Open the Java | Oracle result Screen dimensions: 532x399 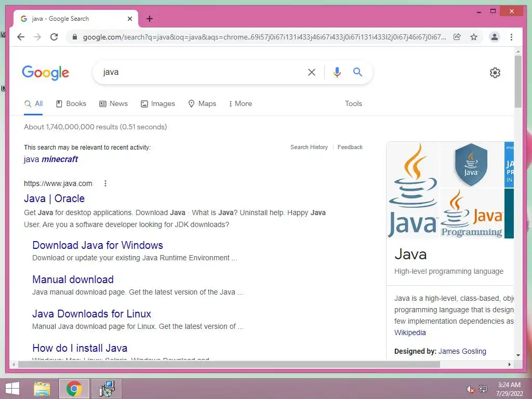coord(54,198)
